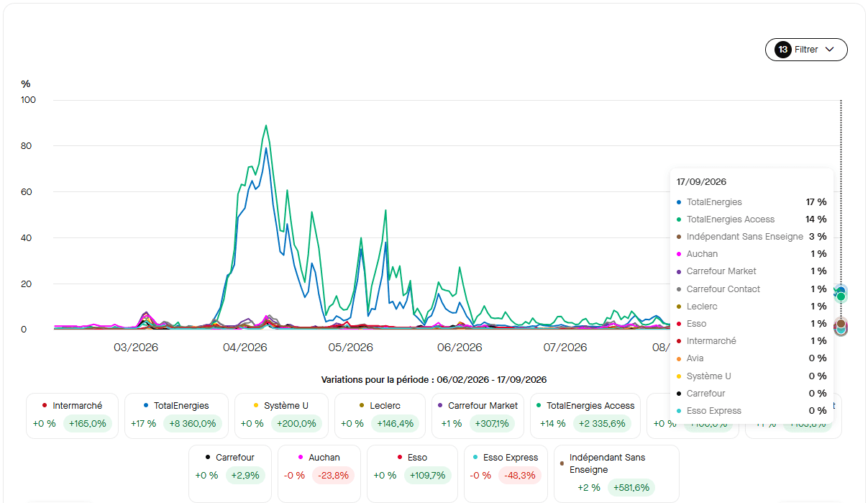
Task: Click the +146,4% Leclerc badge
Action: 395,424
